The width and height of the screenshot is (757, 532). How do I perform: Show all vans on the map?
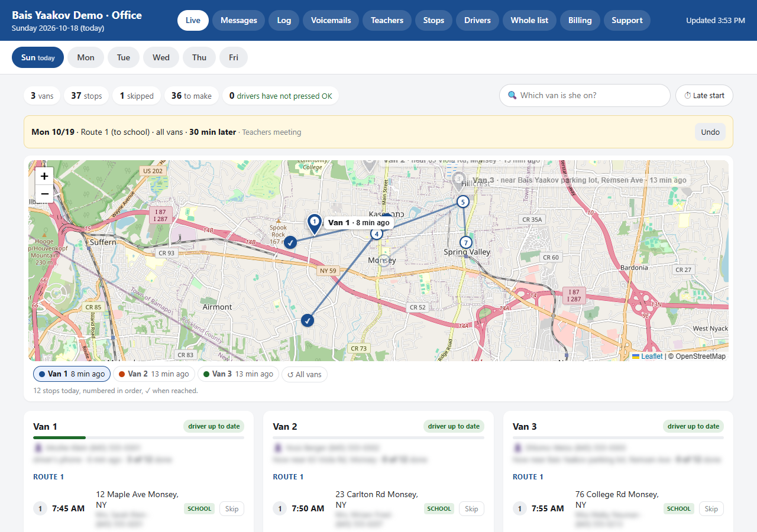click(304, 374)
